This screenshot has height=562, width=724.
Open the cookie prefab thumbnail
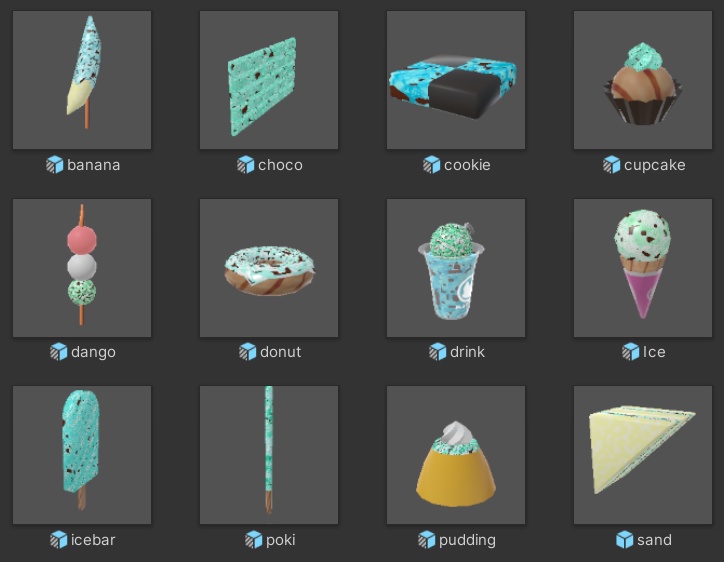(456, 80)
